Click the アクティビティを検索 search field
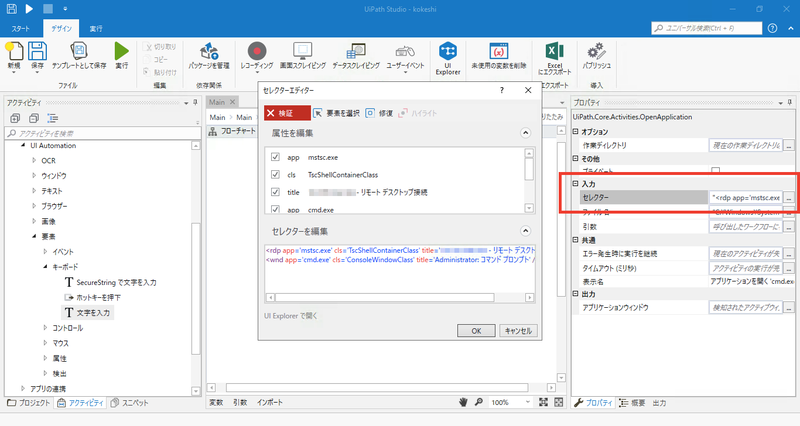This screenshot has height=426, width=800. coord(103,133)
